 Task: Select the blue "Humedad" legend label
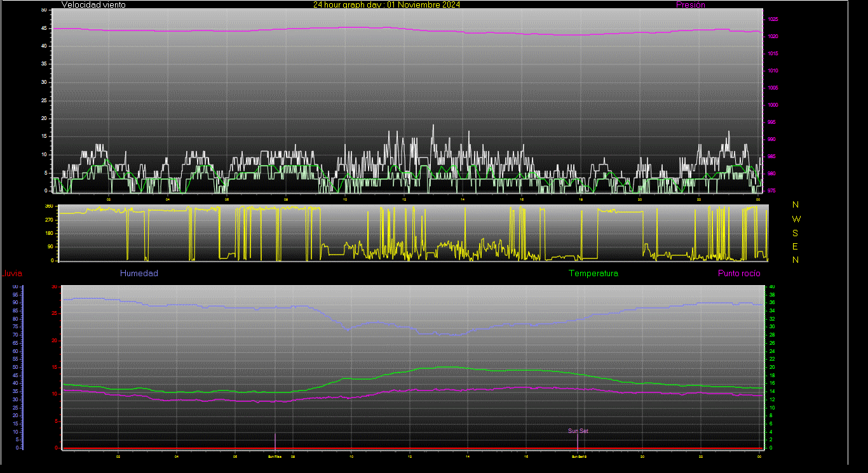click(139, 273)
